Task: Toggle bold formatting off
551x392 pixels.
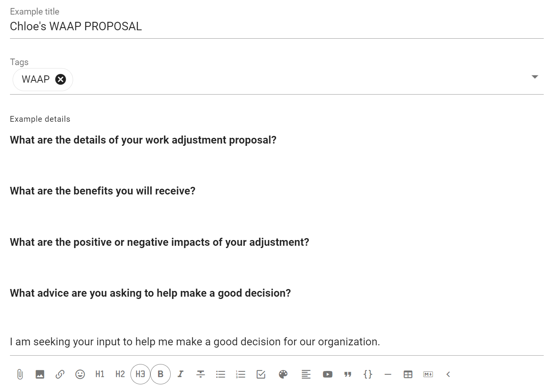Action: coord(160,374)
